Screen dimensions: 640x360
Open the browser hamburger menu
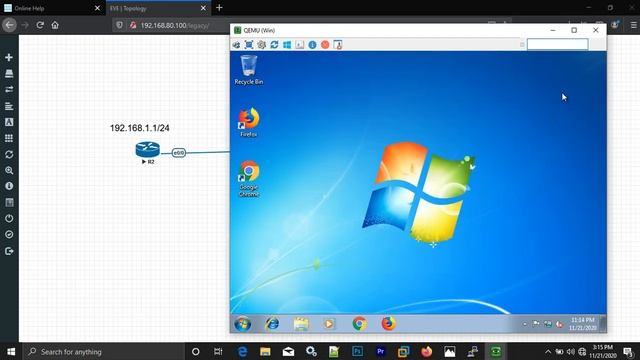(x=633, y=25)
